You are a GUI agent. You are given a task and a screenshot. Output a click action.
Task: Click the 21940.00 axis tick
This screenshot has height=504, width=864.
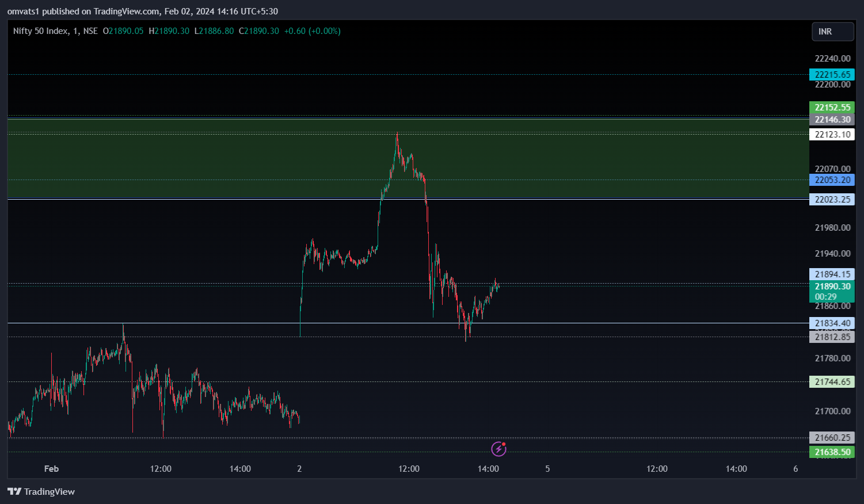832,254
